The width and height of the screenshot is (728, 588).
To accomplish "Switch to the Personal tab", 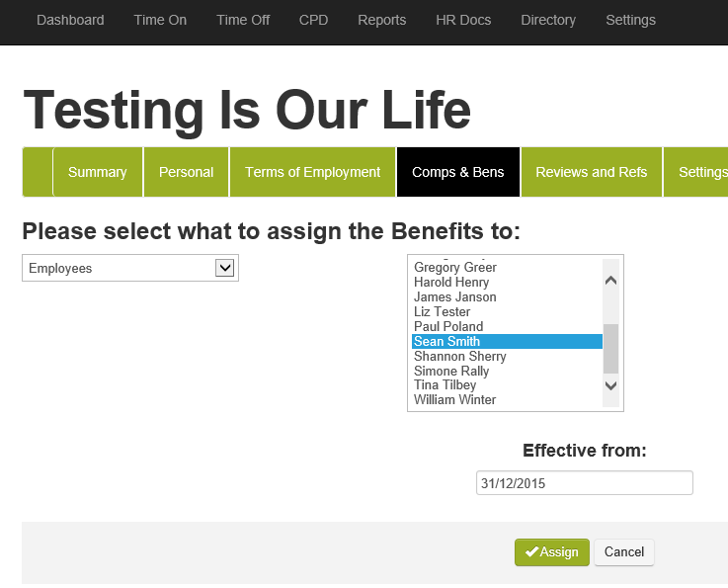I will coord(186,172).
